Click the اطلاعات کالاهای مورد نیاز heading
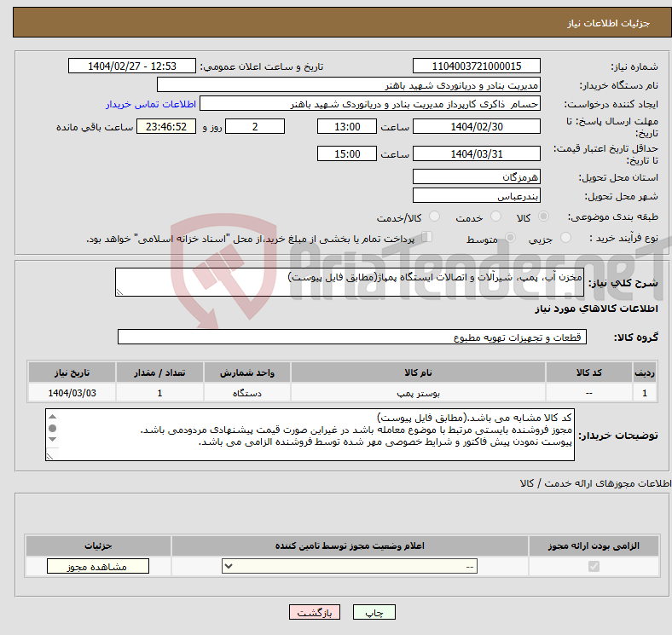The height and width of the screenshot is (635, 672). click(596, 309)
